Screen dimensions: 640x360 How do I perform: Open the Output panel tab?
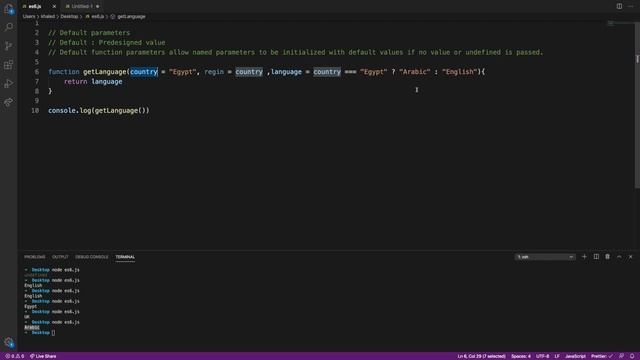pos(60,257)
